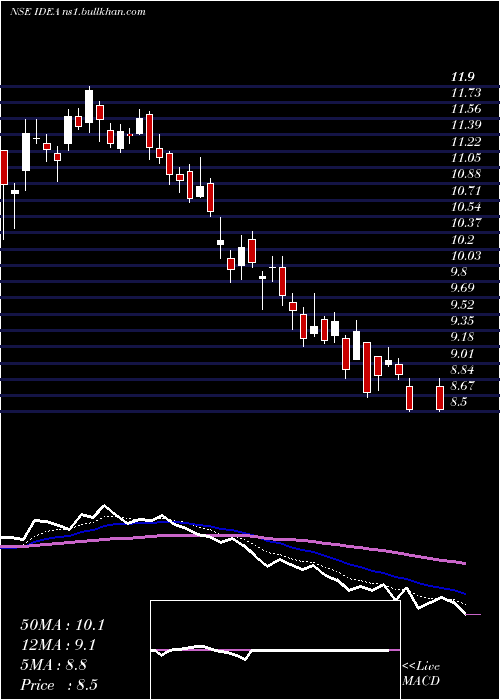500x700 pixels.
Task: Click the 50MA : 10.1 reading
Action: [62, 625]
